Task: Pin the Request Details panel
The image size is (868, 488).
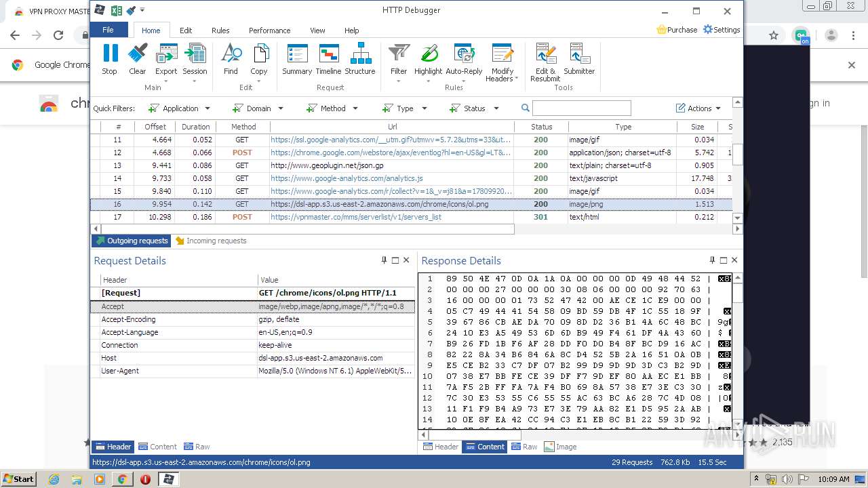Action: tap(384, 260)
